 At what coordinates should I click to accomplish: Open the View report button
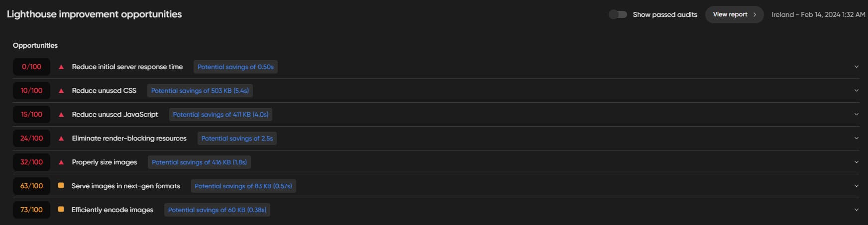(x=734, y=14)
